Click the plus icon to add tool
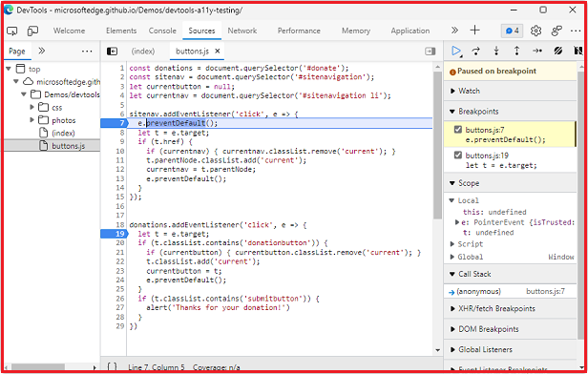Screen dimensions: 588x374 [x=474, y=30]
